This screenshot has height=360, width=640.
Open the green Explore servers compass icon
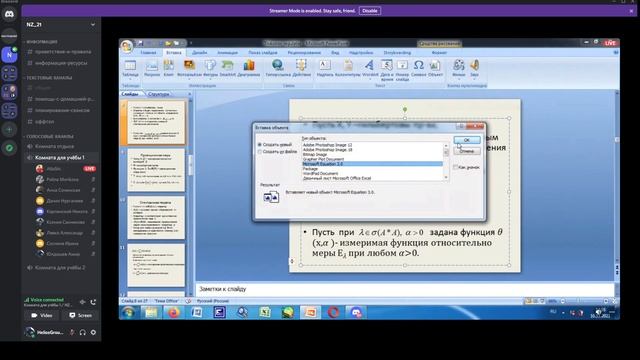coord(9,148)
